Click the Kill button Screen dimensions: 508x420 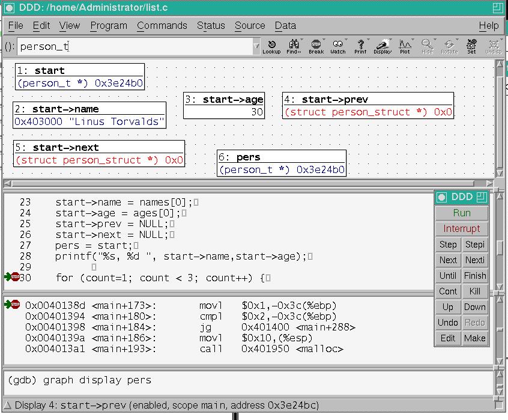click(475, 291)
